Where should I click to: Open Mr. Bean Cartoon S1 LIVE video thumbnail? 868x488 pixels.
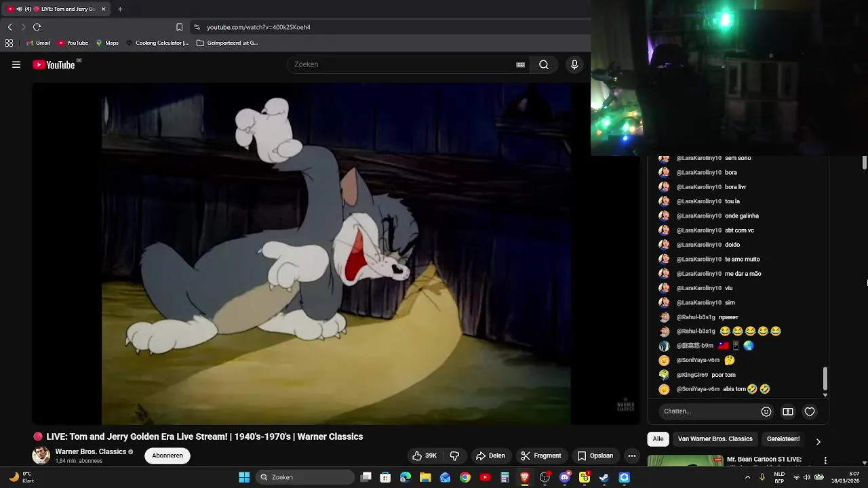coord(685,461)
